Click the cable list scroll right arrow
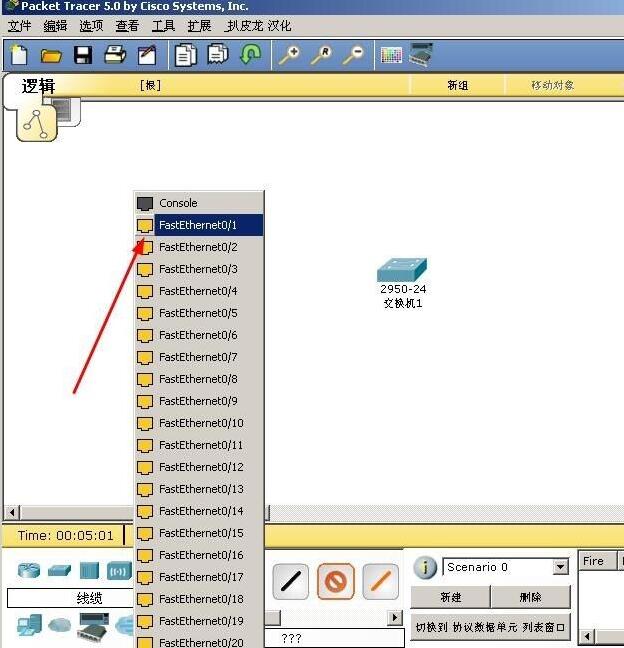 click(395, 618)
